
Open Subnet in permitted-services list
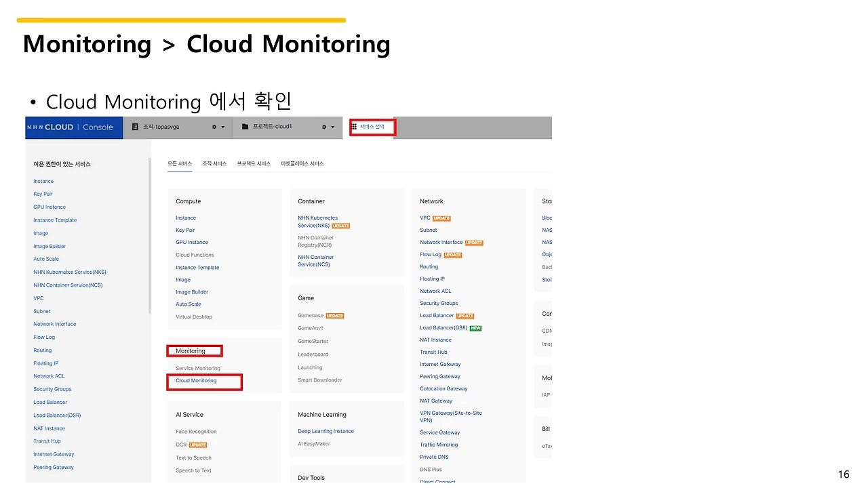(42, 311)
